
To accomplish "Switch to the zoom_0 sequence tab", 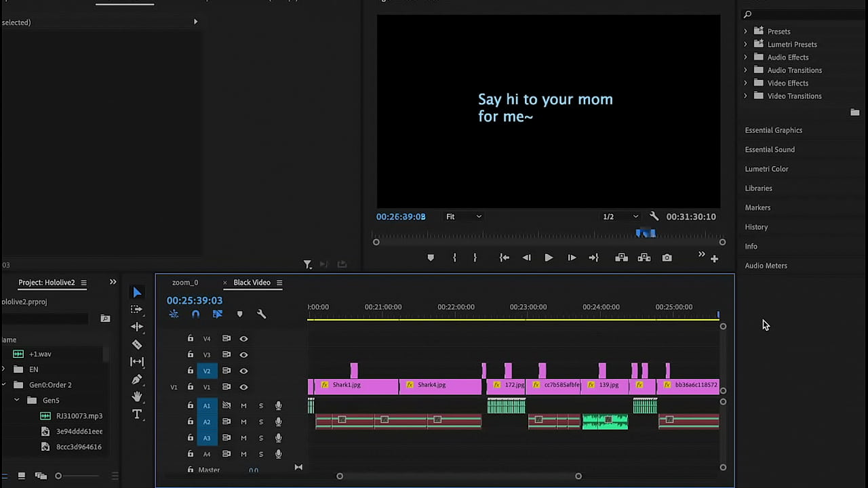I will [x=185, y=283].
